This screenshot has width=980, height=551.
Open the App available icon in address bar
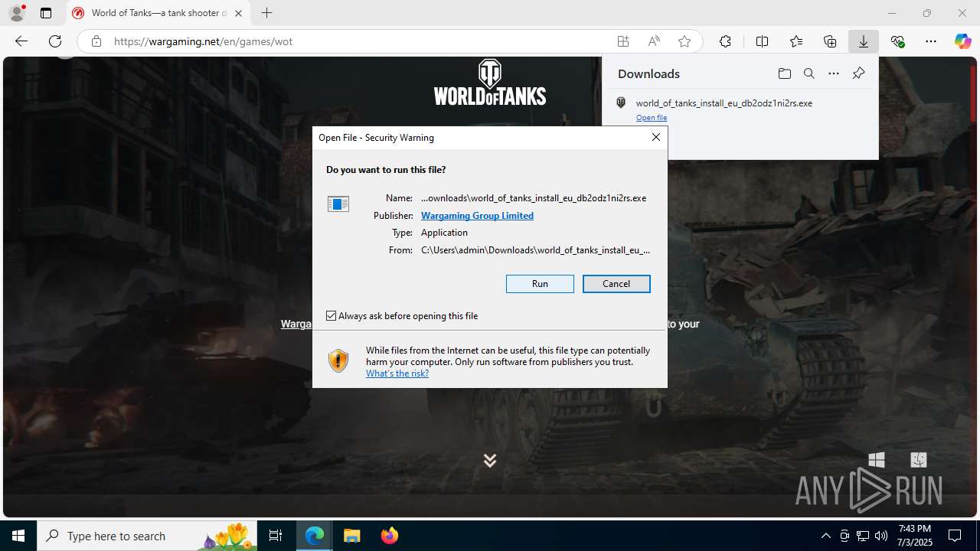tap(623, 41)
